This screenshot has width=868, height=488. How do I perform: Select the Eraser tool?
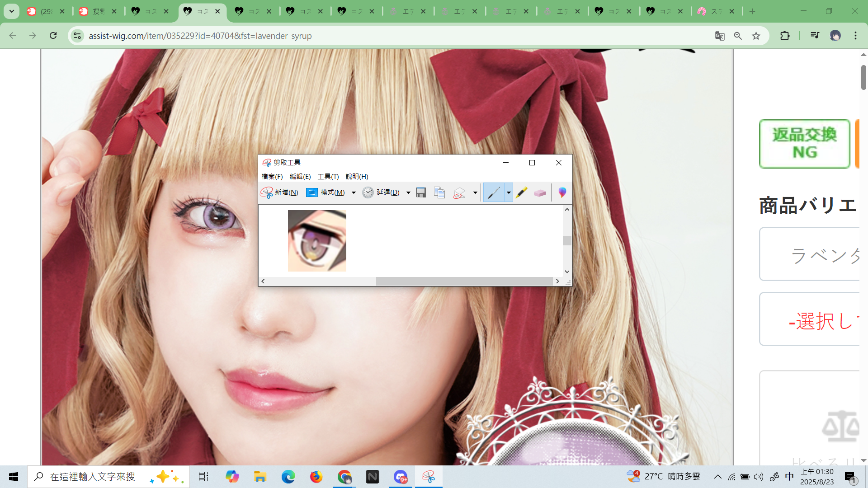point(540,192)
